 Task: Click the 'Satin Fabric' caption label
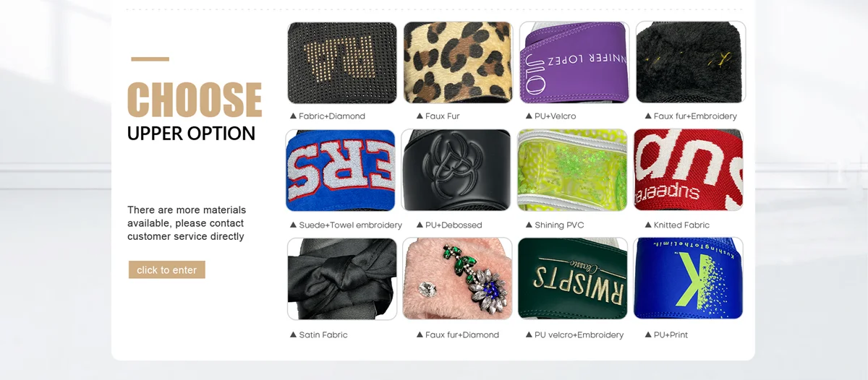(x=323, y=335)
